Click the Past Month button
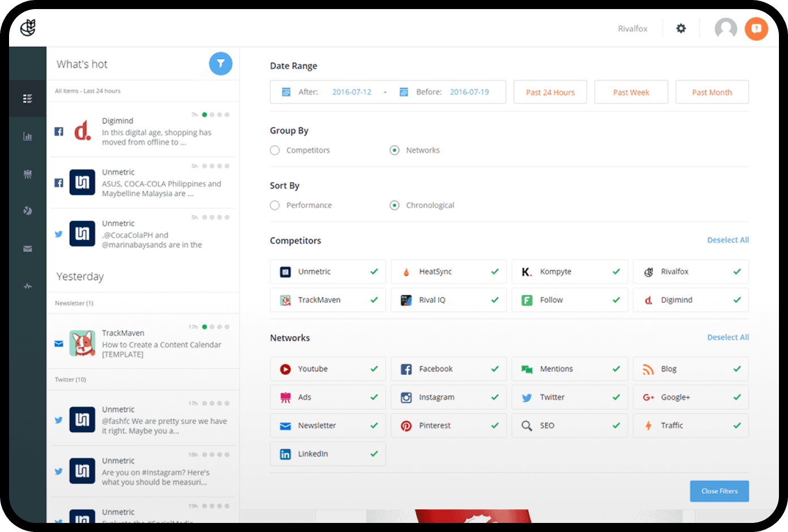The width and height of the screenshot is (788, 532). click(712, 92)
